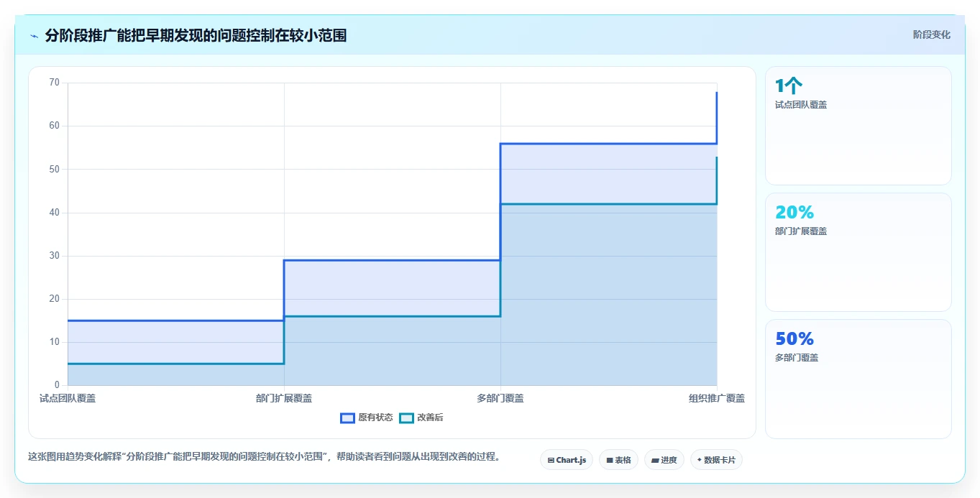Image resolution: width=980 pixels, height=498 pixels.
Task: Click the y-axis value 60
Action: click(x=55, y=126)
